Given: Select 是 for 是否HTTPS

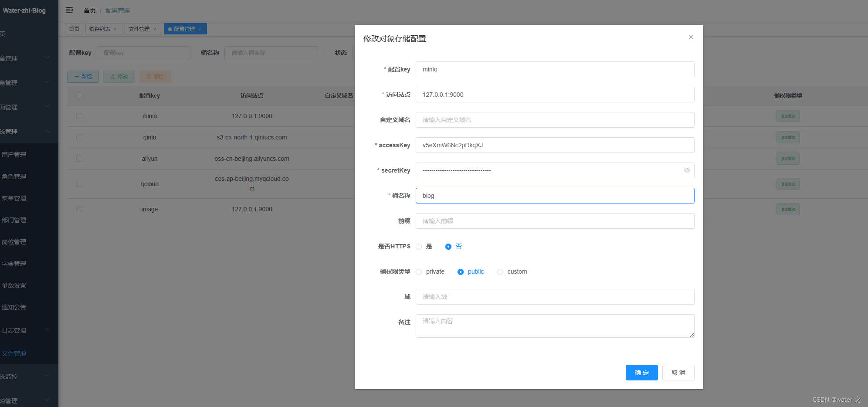Looking at the screenshot, I should (419, 247).
